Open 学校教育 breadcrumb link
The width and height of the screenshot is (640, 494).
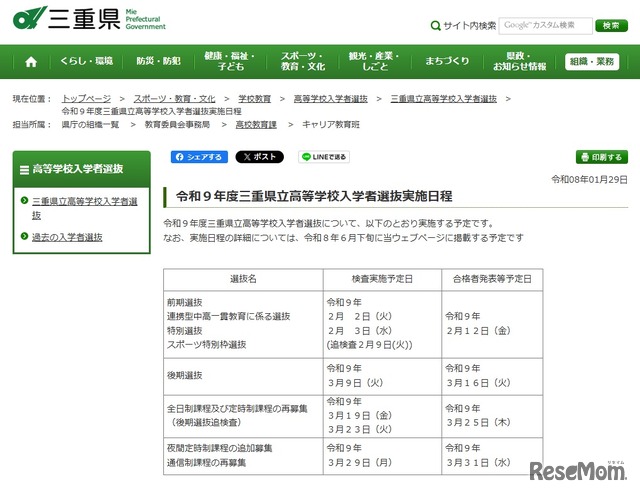coord(255,99)
